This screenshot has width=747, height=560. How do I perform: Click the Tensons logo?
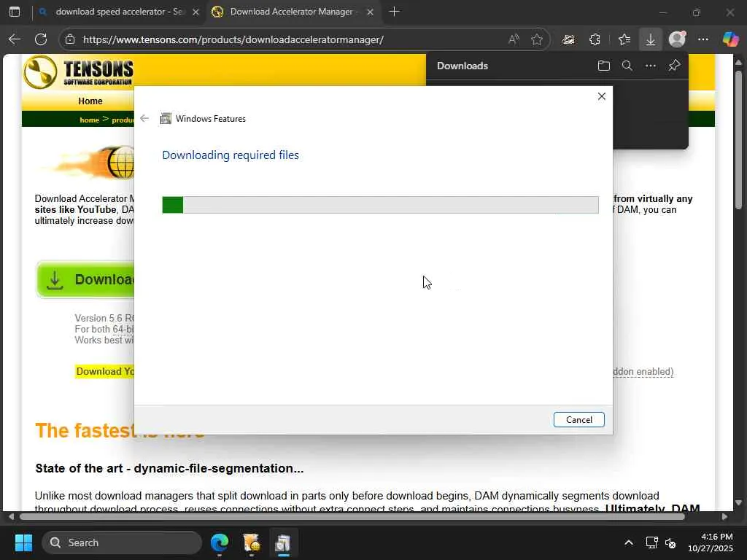click(x=78, y=71)
